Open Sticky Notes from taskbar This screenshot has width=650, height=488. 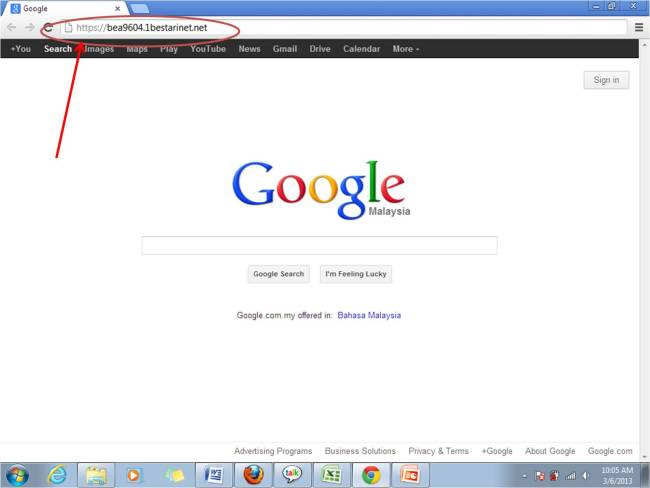174,475
